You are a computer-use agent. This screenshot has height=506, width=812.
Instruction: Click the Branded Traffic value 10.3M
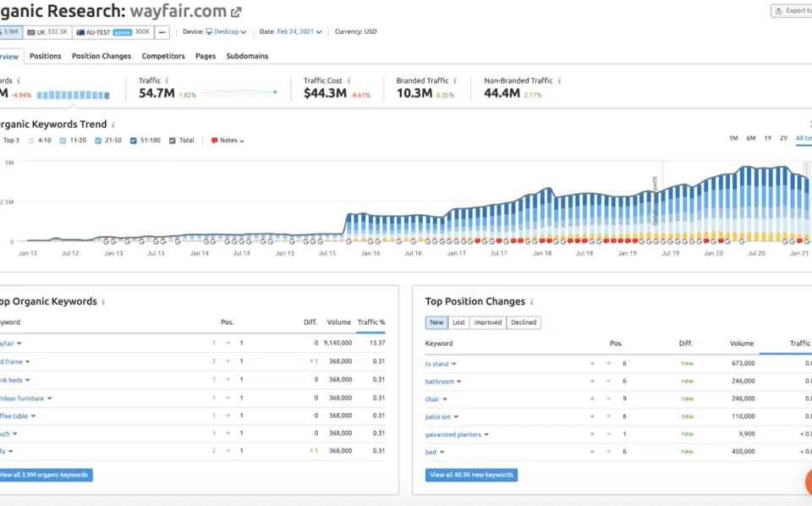pyautogui.click(x=414, y=93)
